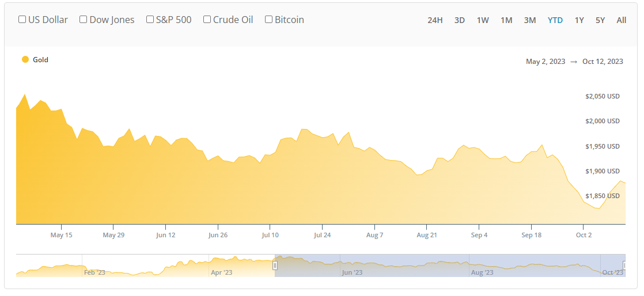Tick the S&P 500 checkbox
Viewport: 644px width, 296px height.
tap(150, 20)
